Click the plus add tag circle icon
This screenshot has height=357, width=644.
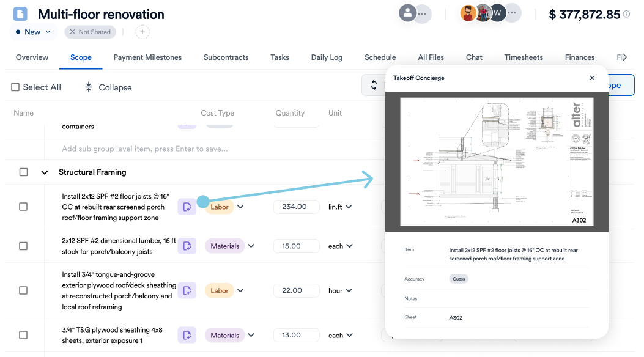142,32
